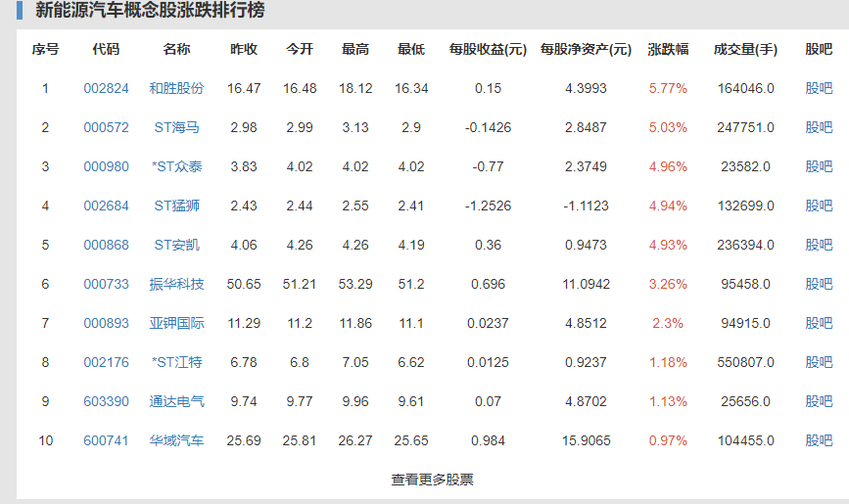
Task: Open *ST众泰 stock name link
Action: pos(176,166)
